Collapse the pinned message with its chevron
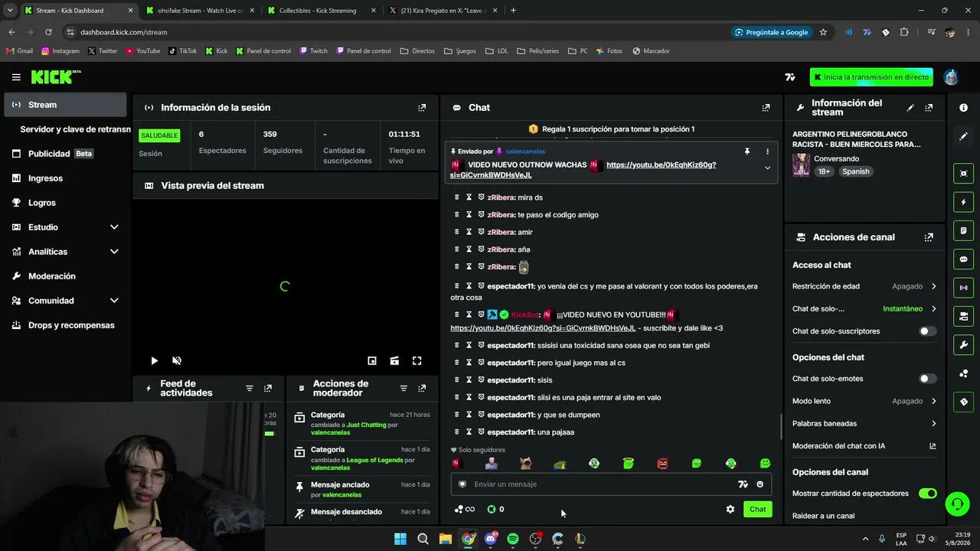The image size is (980, 551). point(767,168)
